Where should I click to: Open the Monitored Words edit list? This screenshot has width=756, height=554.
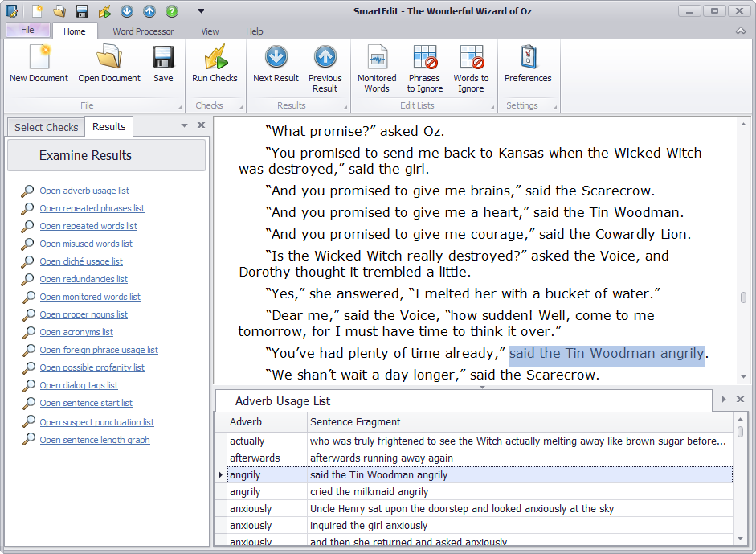[377, 64]
